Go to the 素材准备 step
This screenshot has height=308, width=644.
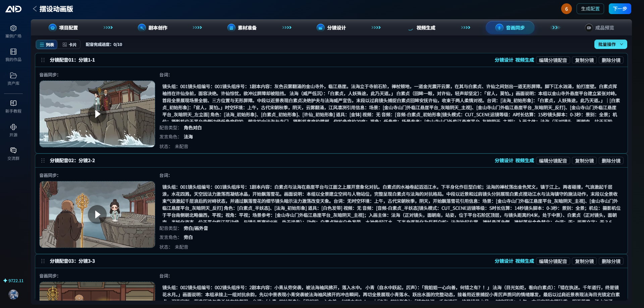click(x=242, y=27)
